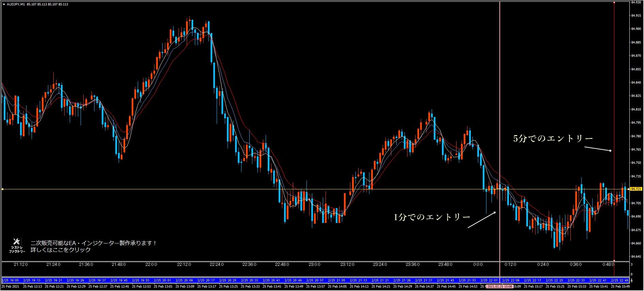Click the 22:0:0 label in the indicator subwindow

pos(151,264)
